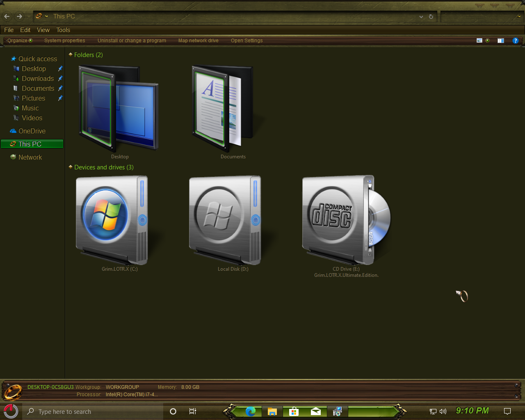Open Mail app from taskbar
525x420 pixels.
(316, 411)
